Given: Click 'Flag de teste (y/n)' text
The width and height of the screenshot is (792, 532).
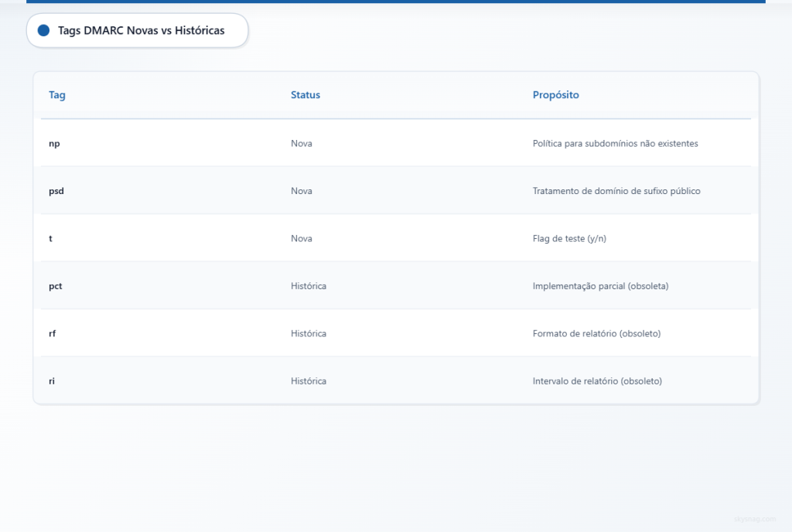Looking at the screenshot, I should tap(569, 239).
